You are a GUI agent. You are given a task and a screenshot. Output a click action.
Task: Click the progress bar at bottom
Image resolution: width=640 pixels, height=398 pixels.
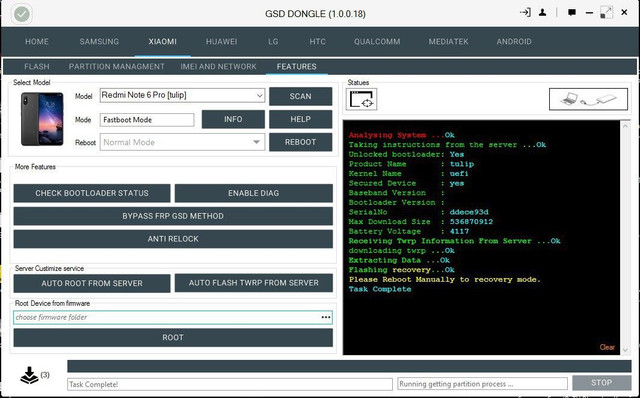349,366
